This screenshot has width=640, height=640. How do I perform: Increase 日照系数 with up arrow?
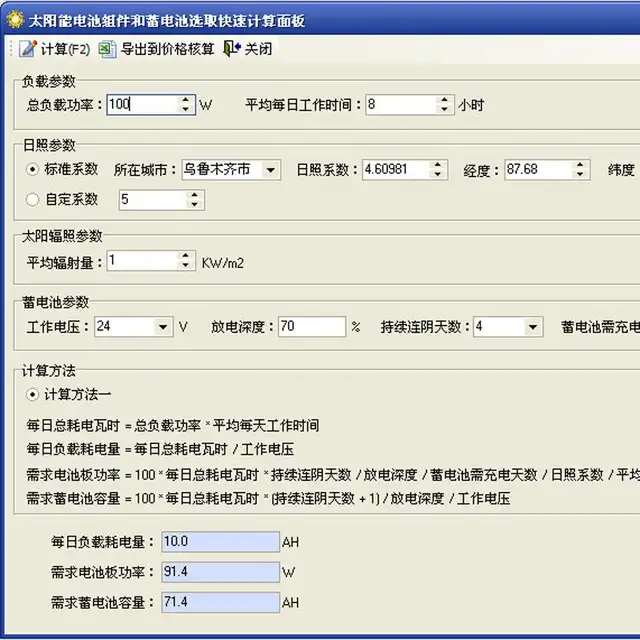[438, 164]
